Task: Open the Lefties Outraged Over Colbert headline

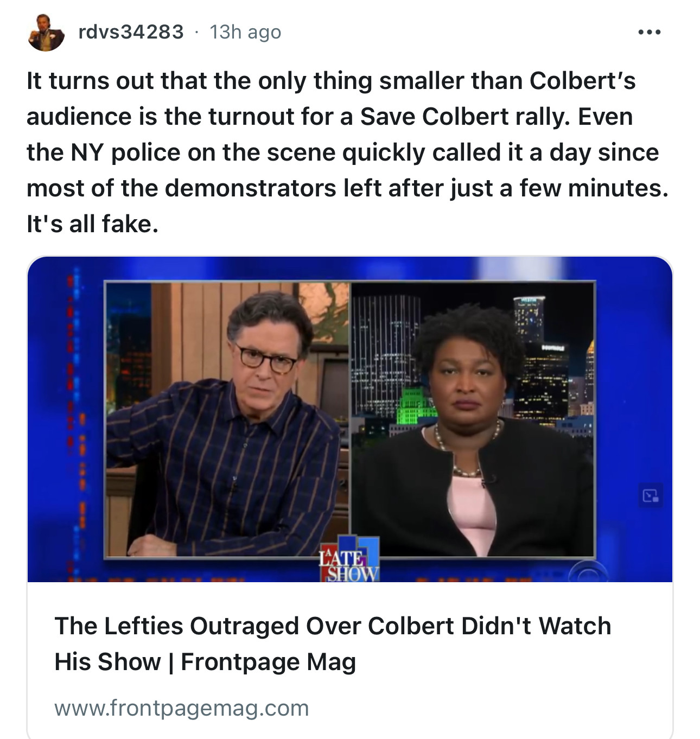Action: (333, 644)
